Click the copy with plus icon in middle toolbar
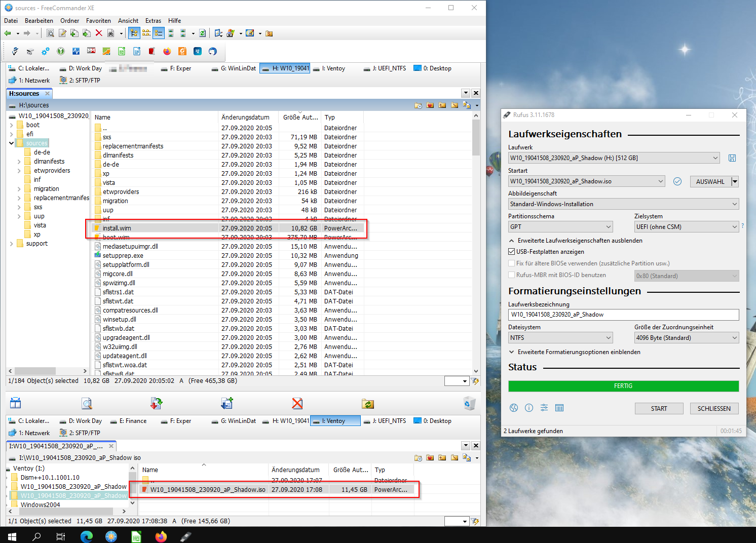The height and width of the screenshot is (543, 756). pos(226,403)
